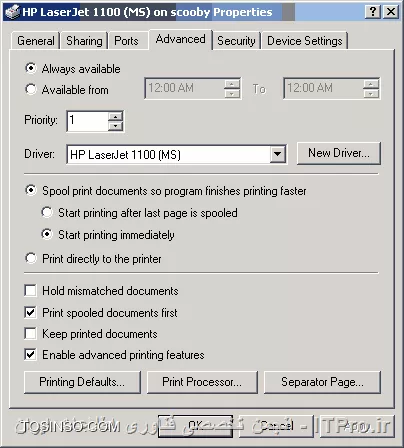Go to the Device Settings tab
This screenshot has height=448, width=404.
[x=305, y=41]
